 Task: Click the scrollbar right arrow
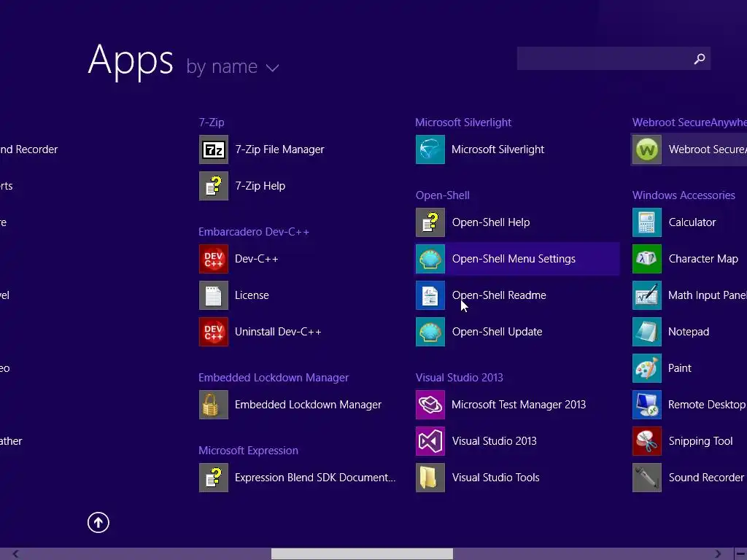[719, 554]
